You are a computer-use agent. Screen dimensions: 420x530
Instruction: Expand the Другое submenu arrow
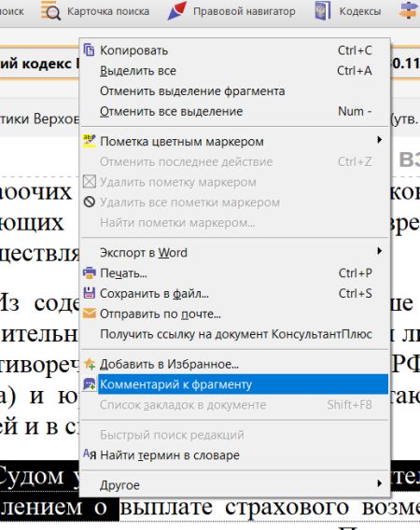[380, 483]
